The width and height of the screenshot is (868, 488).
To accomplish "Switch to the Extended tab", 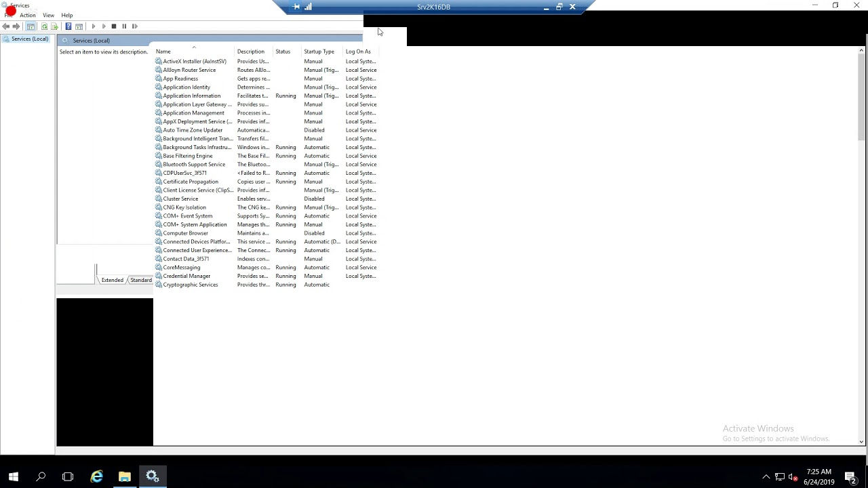I will [x=113, y=280].
